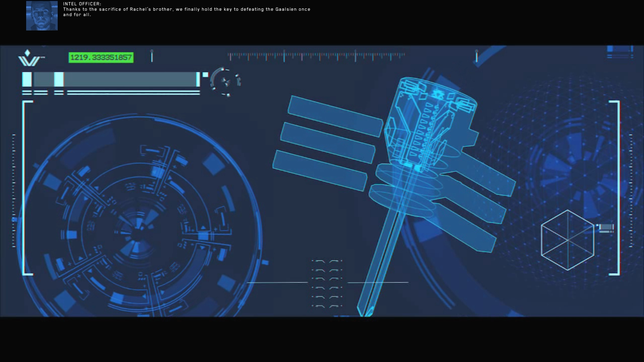Click the top solar panel of satellite
The image size is (644, 362).
click(335, 116)
